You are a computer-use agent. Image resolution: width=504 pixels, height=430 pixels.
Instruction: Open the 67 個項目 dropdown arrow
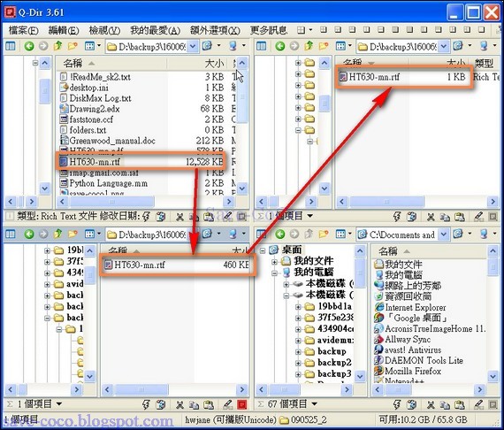pos(315,403)
